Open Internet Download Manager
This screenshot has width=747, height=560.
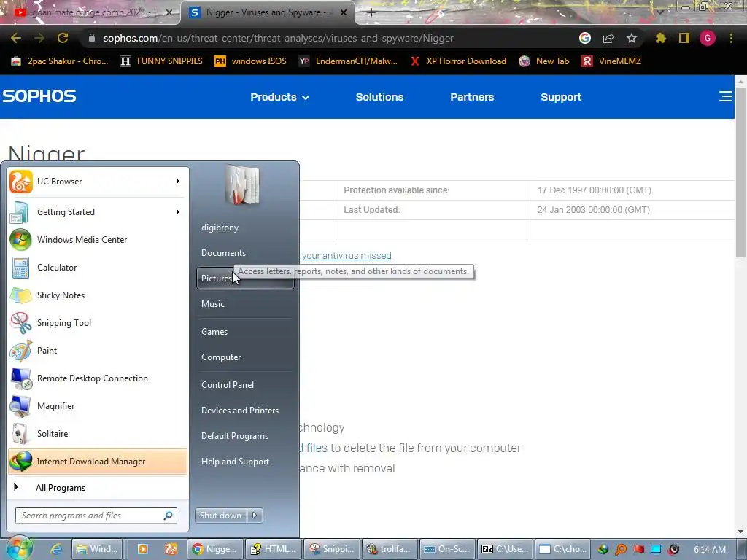97,461
